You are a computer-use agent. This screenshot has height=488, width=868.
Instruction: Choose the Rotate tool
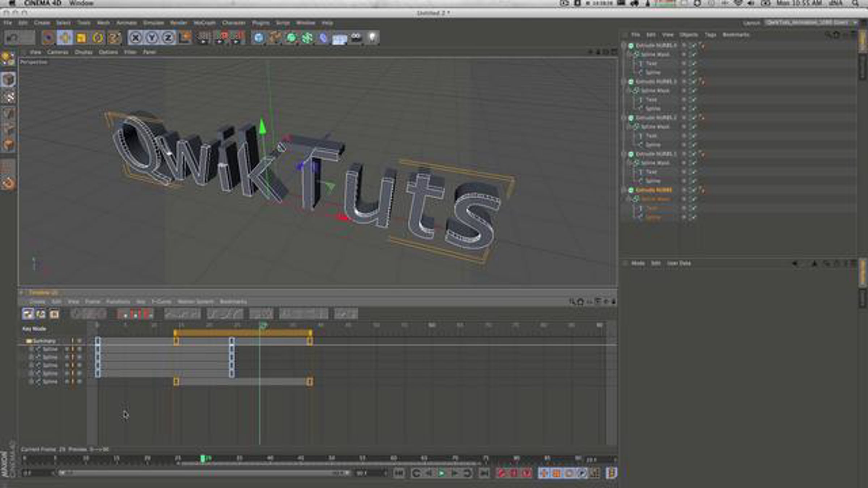[x=98, y=38]
